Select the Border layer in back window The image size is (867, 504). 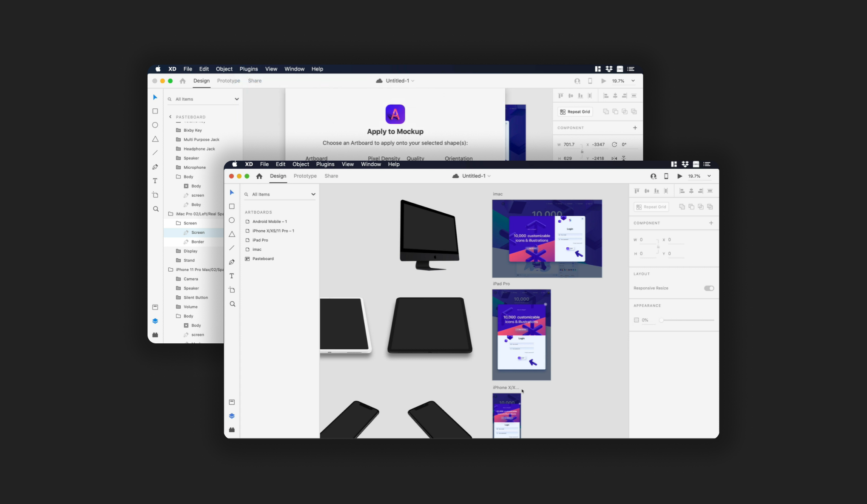[198, 242]
